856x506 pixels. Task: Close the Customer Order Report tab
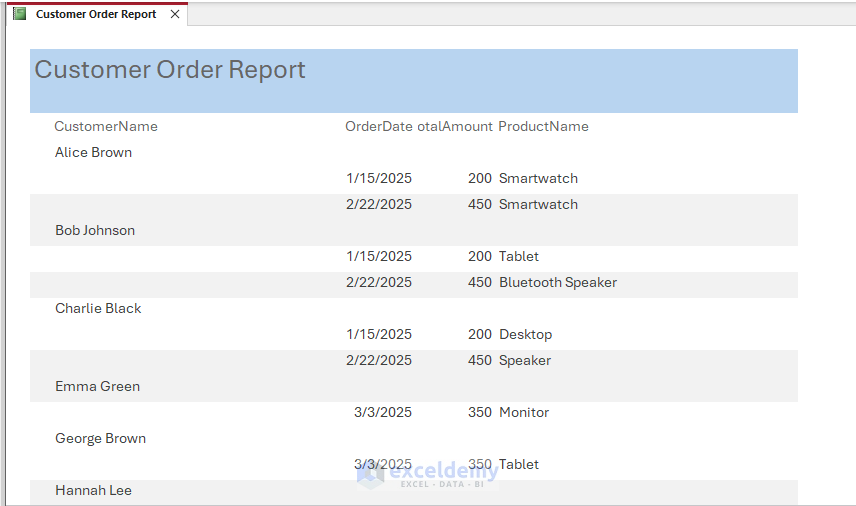tap(175, 14)
